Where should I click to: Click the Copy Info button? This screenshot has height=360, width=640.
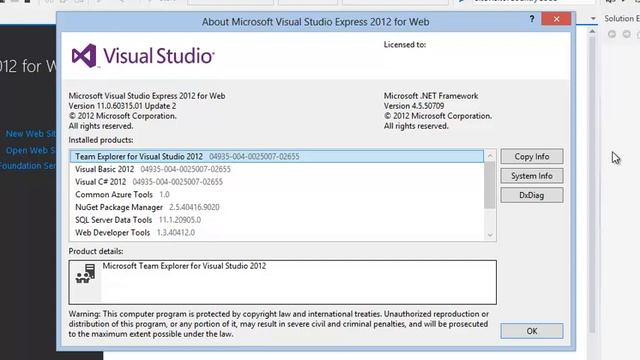[532, 156]
